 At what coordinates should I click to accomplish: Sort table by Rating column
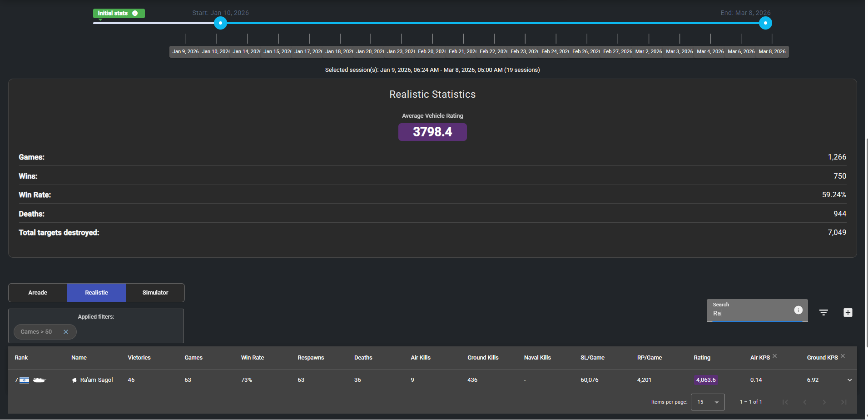click(x=702, y=358)
